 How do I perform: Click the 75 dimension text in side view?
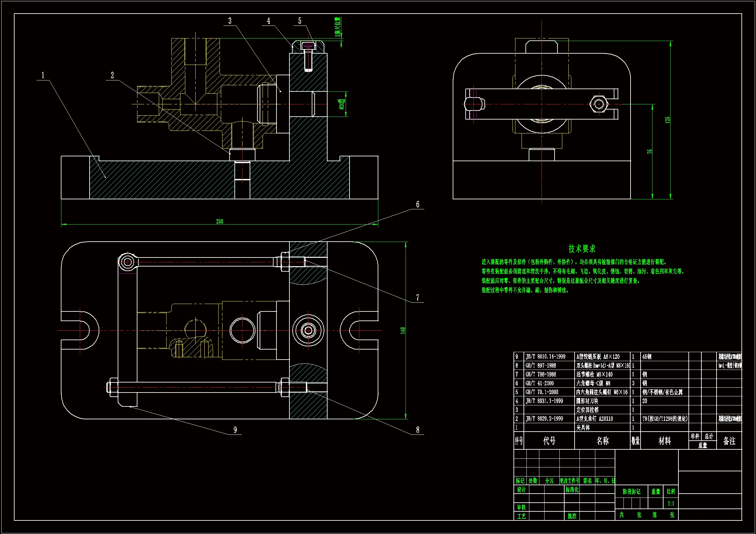pos(650,152)
